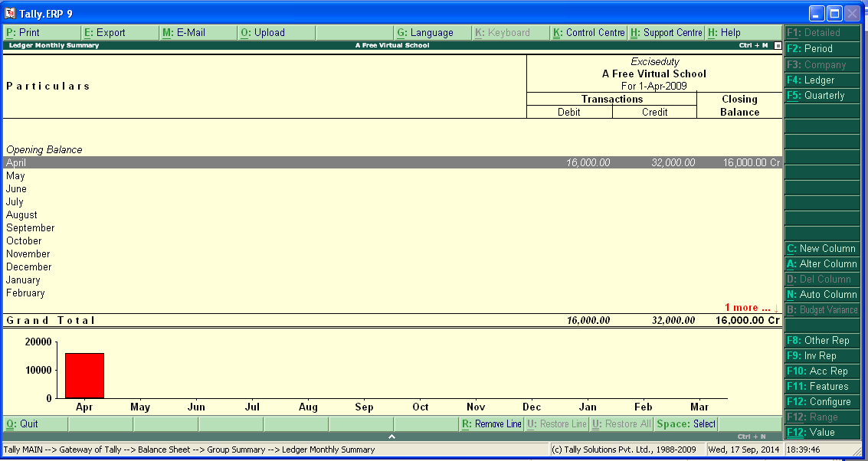Click the red '1 more ...' indicator
The width and height of the screenshot is (868, 461).
click(752, 307)
